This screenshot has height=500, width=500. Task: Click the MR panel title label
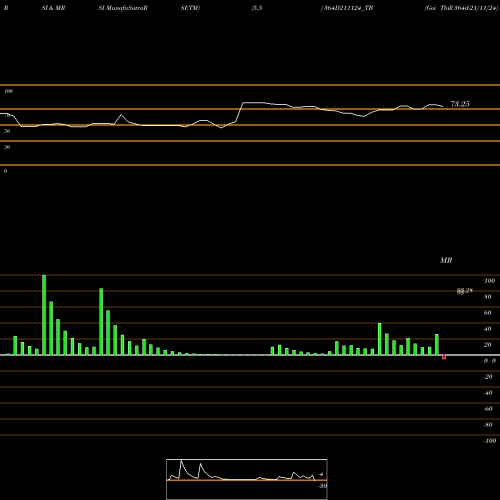(446, 260)
